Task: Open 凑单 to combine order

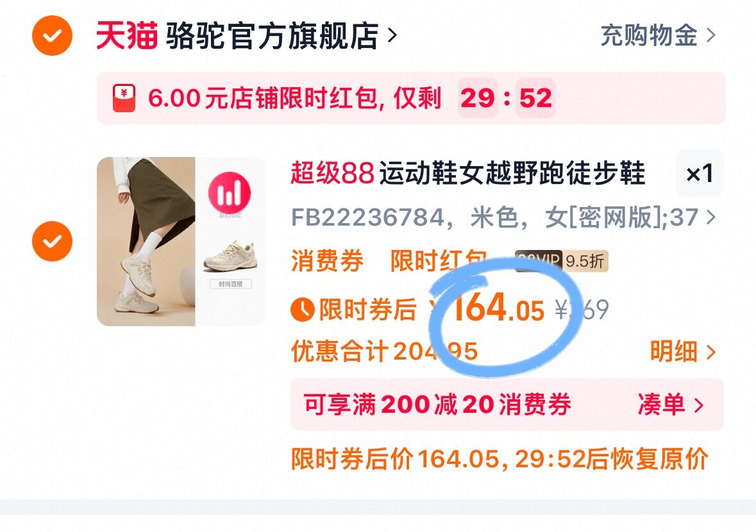Action: point(671,404)
